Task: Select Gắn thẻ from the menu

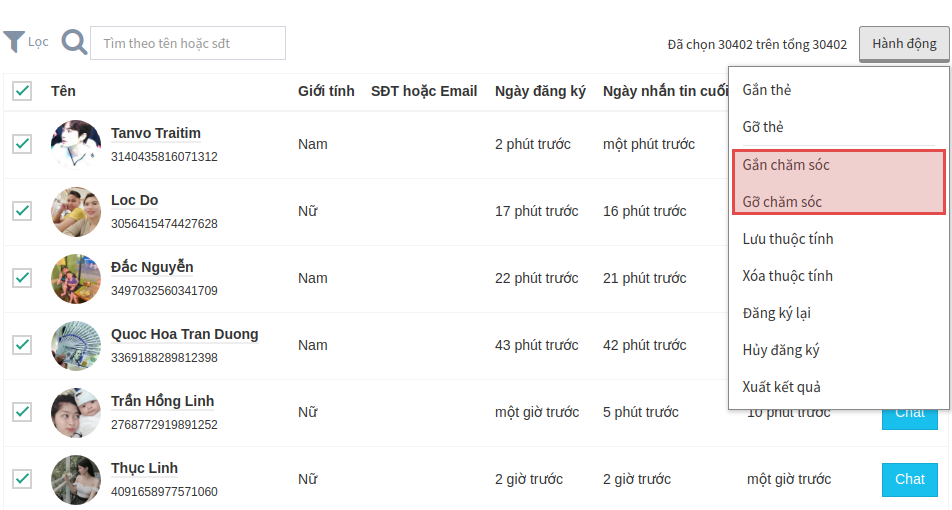Action: (x=767, y=90)
